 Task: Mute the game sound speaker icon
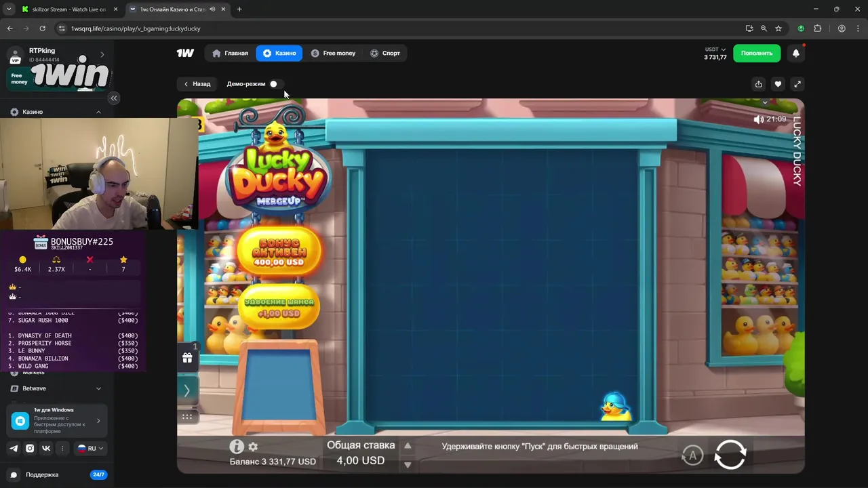coord(758,119)
